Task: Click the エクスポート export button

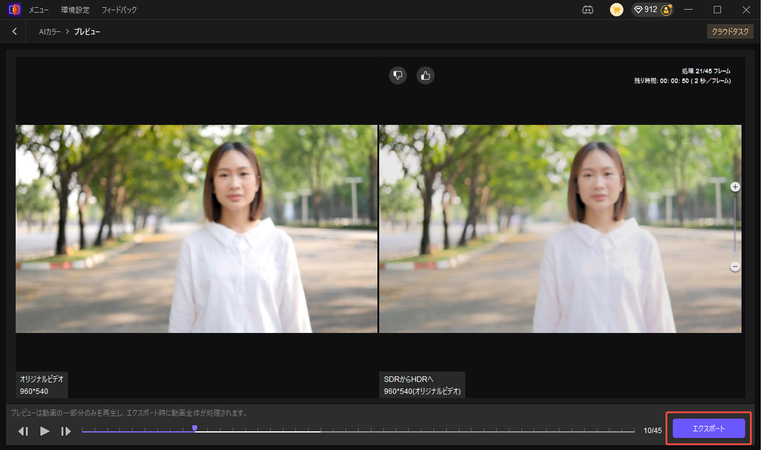Action: pos(709,428)
